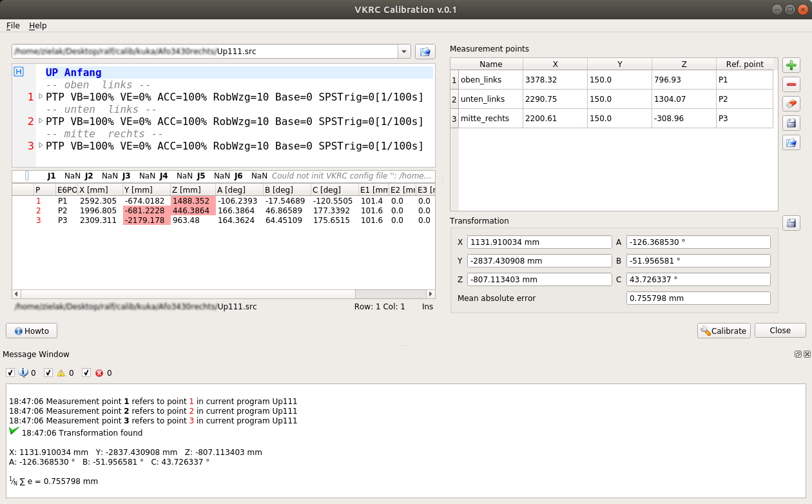Select the unten_links name cell
The height and width of the screenshot is (504, 812).
490,99
